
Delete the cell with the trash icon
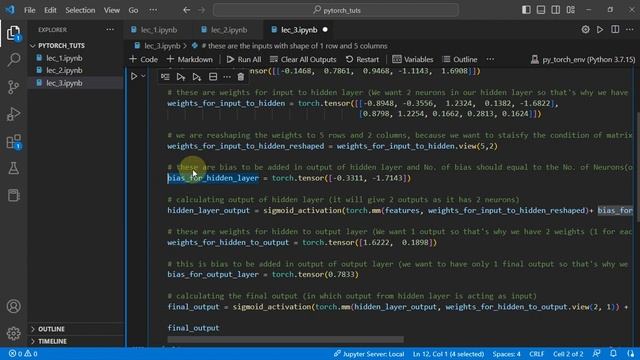click(241, 77)
